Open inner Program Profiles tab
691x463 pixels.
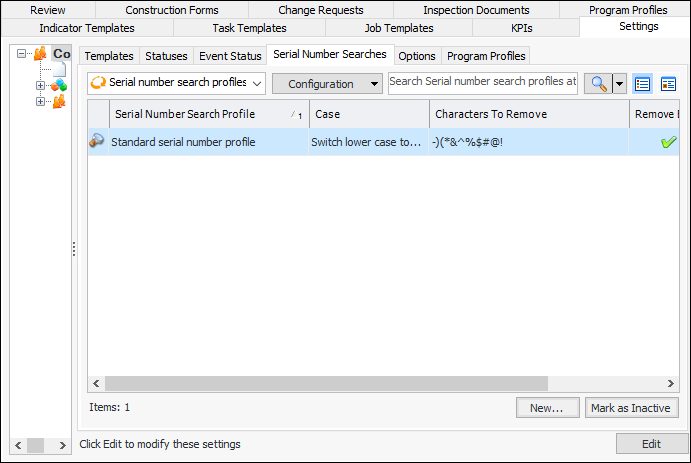(486, 56)
